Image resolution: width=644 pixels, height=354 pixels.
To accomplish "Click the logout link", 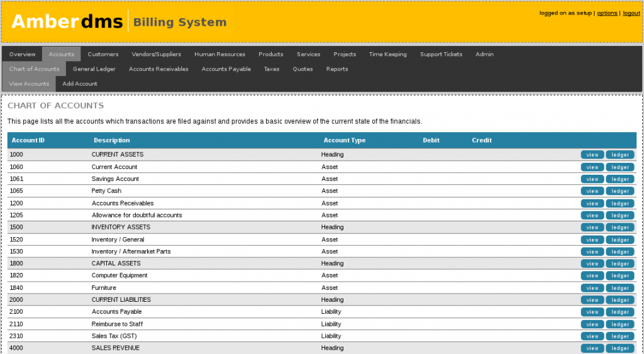I will point(631,13).
